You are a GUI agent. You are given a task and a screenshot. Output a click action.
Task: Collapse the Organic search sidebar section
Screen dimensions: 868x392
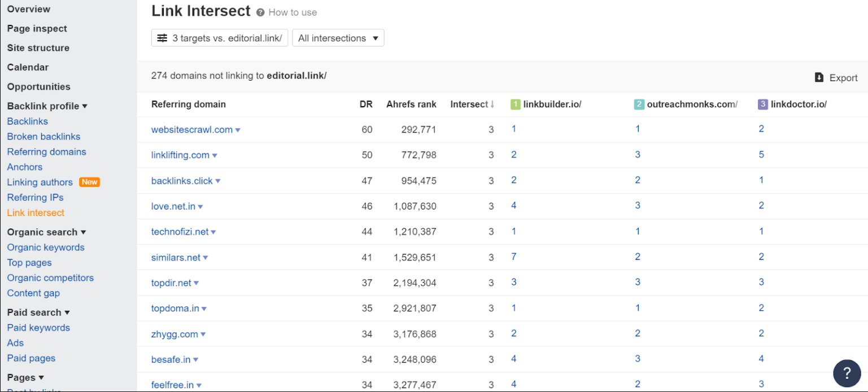pos(46,232)
